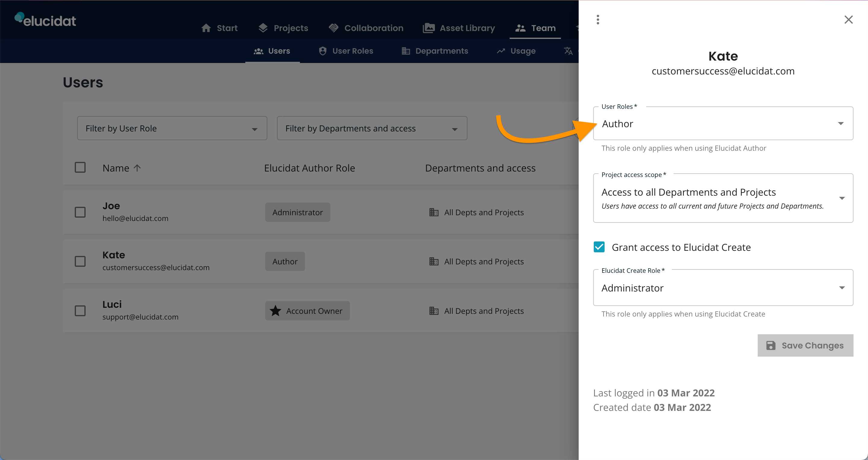Expand Filter by Departments and access dropdown
The height and width of the screenshot is (460, 868).
(372, 128)
